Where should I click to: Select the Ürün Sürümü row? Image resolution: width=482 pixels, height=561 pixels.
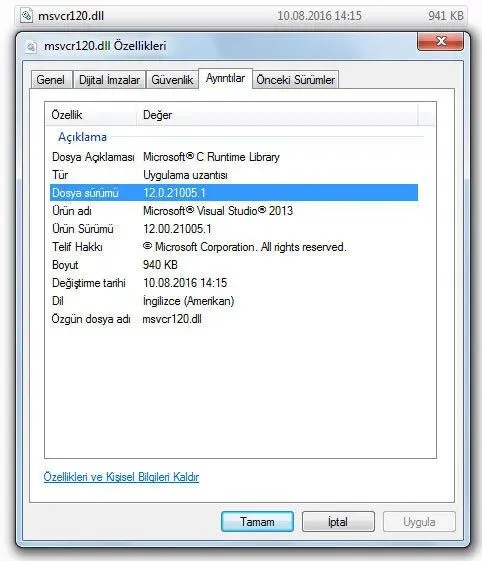[234, 229]
